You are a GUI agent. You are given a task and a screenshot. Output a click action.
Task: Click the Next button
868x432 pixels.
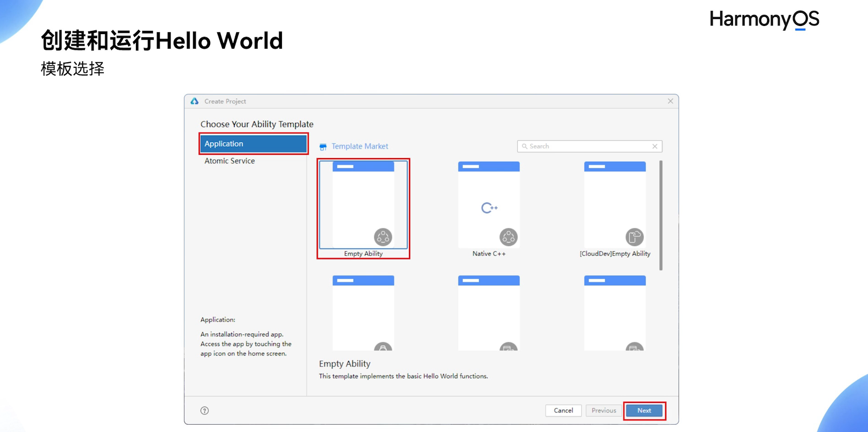pyautogui.click(x=644, y=411)
